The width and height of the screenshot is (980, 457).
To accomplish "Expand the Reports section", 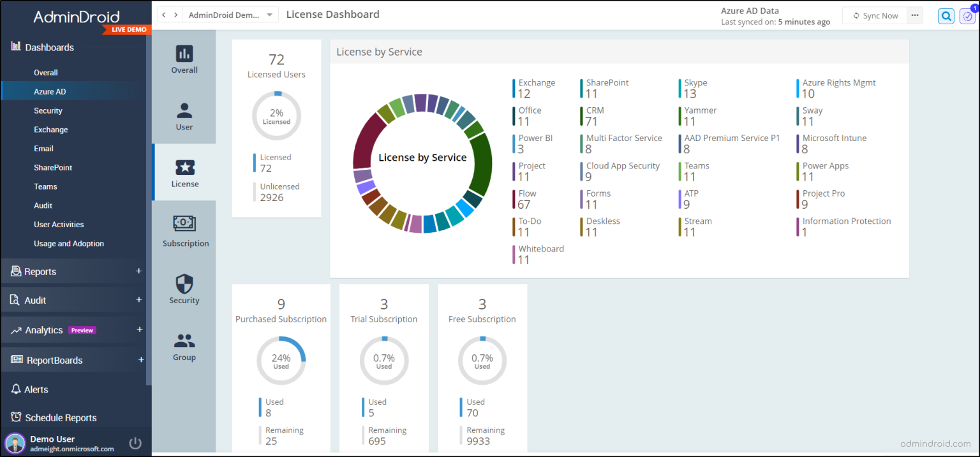I will point(73,271).
